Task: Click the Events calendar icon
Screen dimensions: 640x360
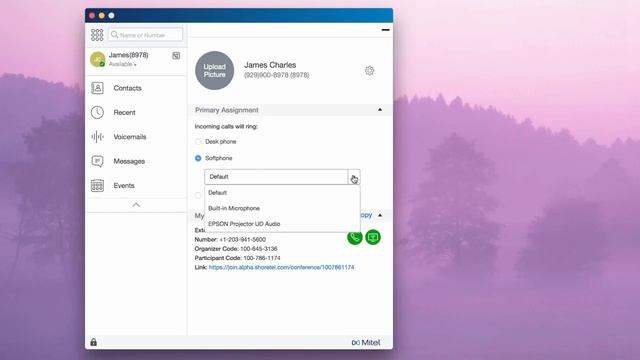Action: pos(97,185)
